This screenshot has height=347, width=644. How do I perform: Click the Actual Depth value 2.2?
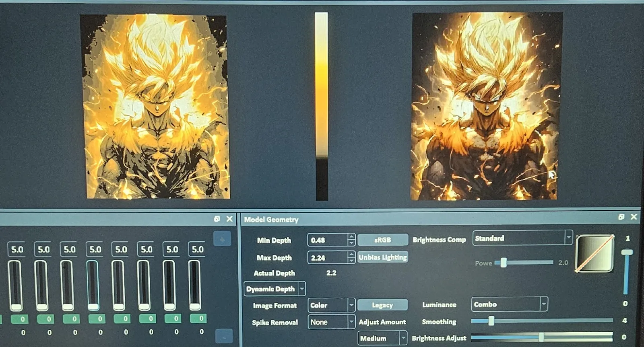(x=331, y=273)
